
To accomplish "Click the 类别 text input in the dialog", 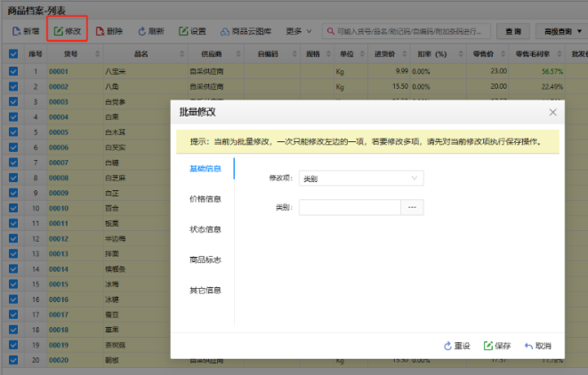I will 350,207.
